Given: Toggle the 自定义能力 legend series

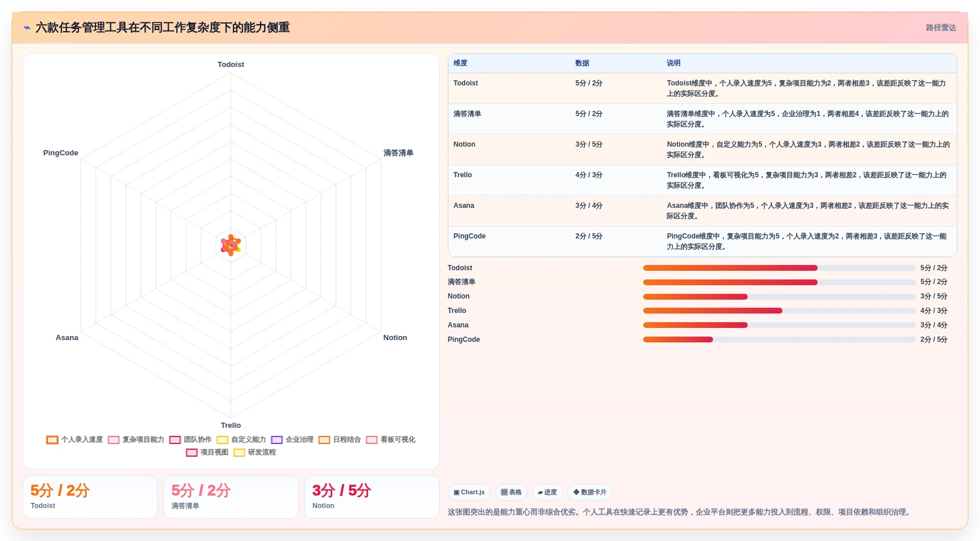Looking at the screenshot, I should point(242,439).
